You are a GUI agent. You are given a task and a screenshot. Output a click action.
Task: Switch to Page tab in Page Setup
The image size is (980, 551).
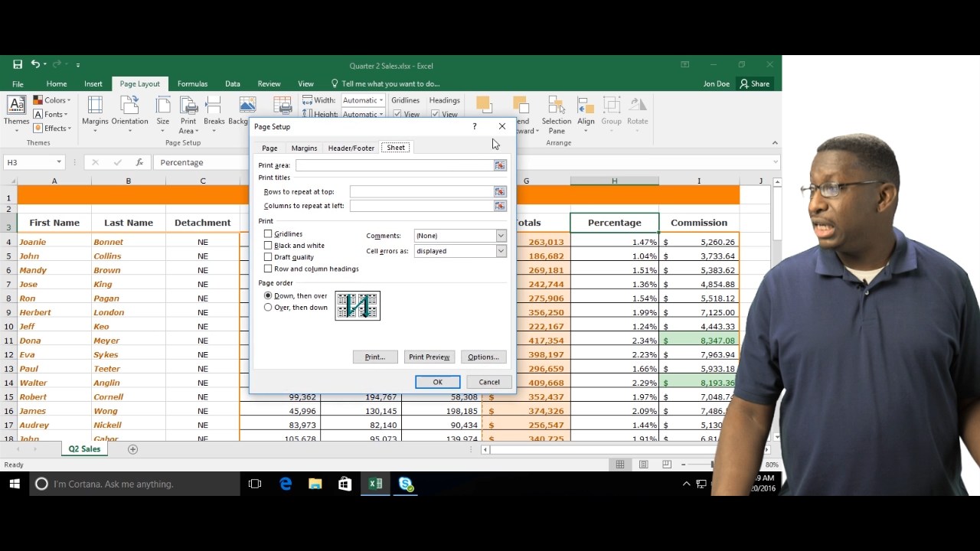coord(269,148)
